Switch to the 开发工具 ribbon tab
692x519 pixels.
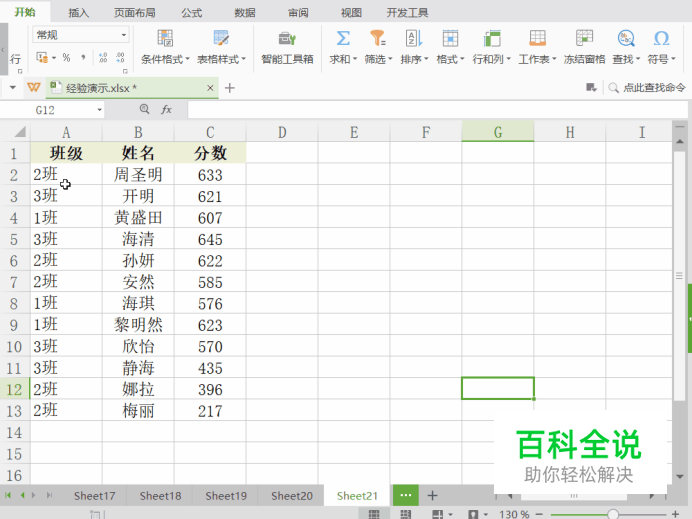407,12
